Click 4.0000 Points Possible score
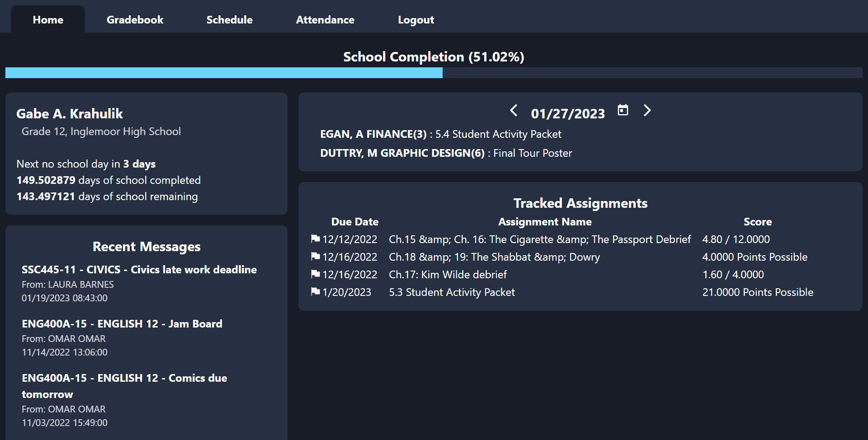Image resolution: width=868 pixels, height=440 pixels. (x=755, y=257)
